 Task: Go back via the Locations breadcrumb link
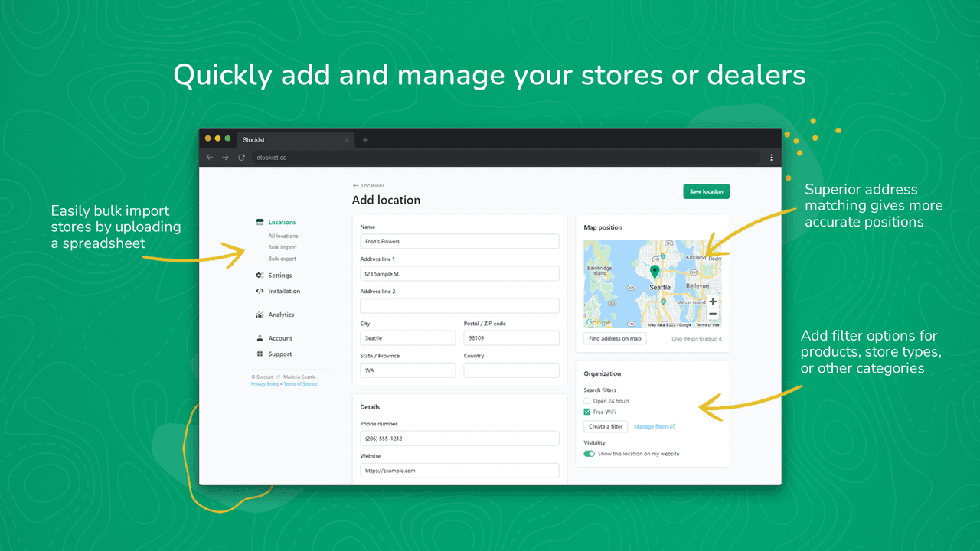[x=368, y=185]
